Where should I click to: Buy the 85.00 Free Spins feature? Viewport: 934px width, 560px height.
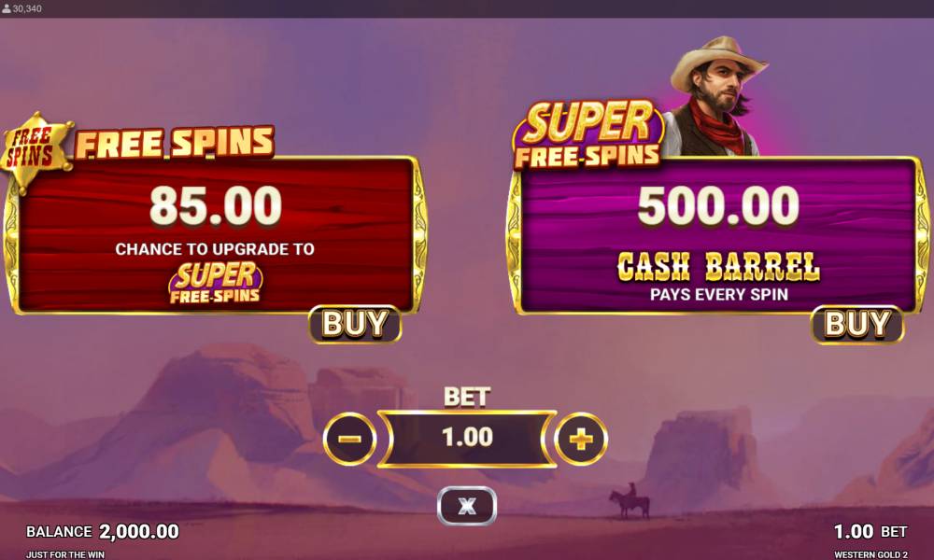(x=355, y=324)
